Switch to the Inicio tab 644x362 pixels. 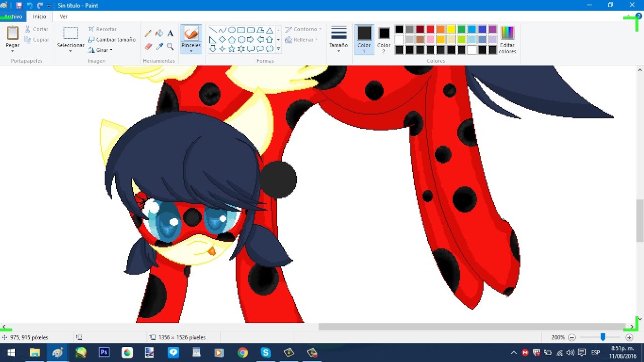pos(40,17)
